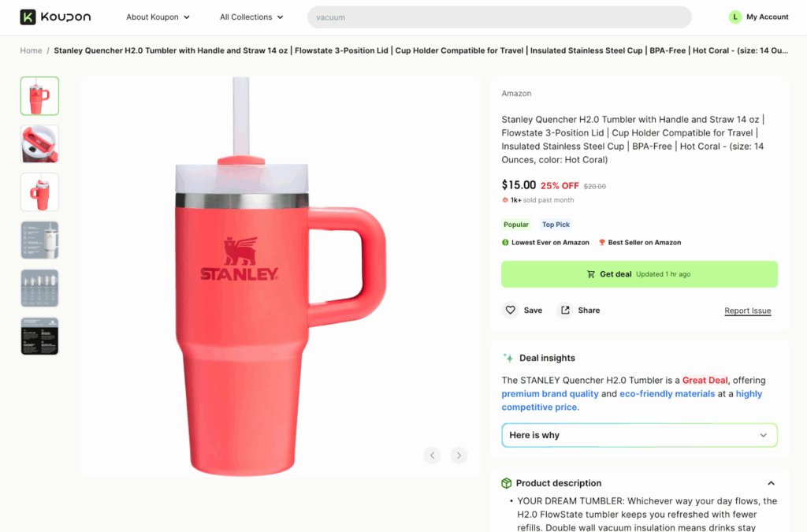
Task: Click the Deal insights sparkle icon
Action: [x=508, y=358]
